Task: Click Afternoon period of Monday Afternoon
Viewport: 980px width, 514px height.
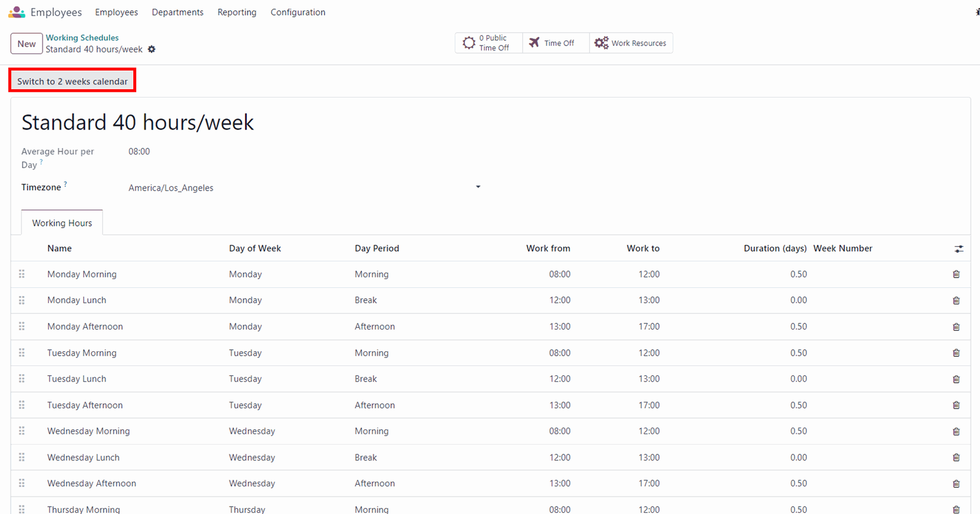Action: tap(375, 327)
